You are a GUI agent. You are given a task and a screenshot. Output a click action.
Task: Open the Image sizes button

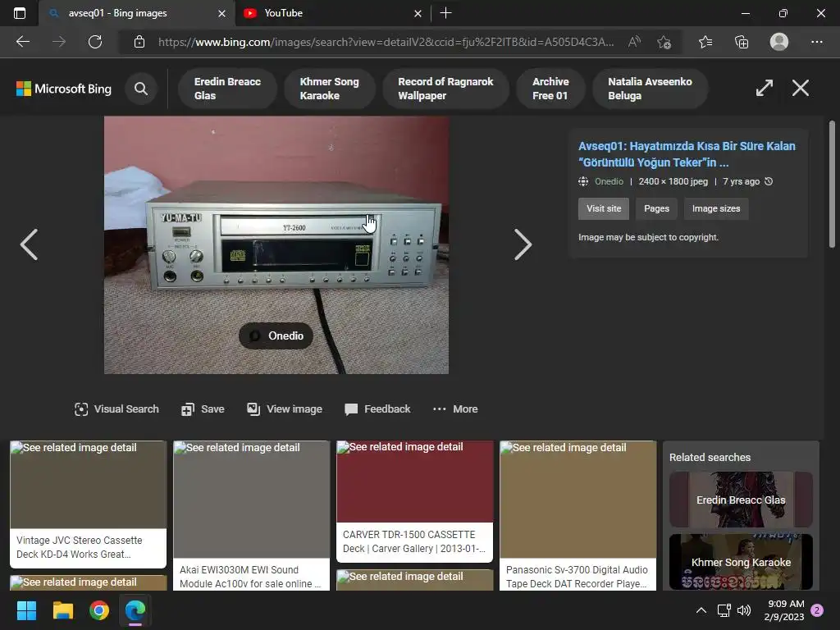coord(716,208)
